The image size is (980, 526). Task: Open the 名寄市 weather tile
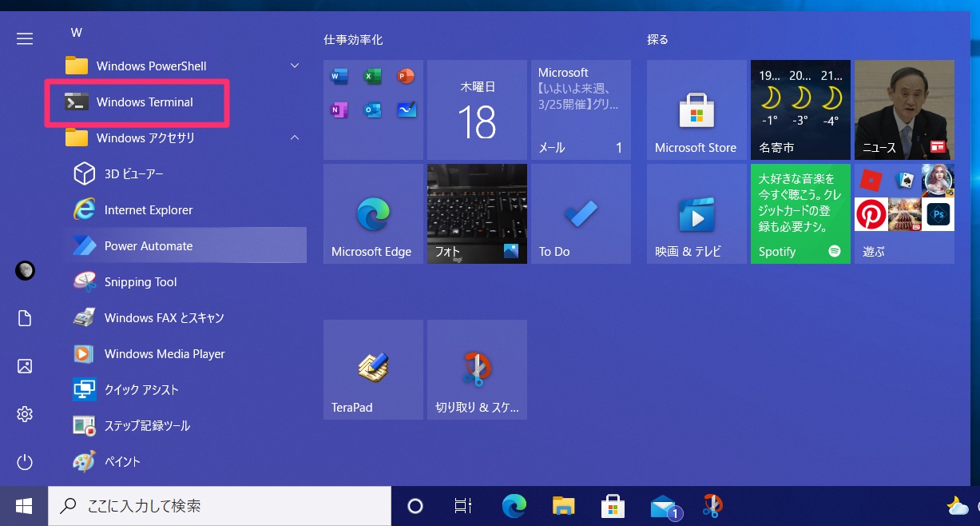800,110
